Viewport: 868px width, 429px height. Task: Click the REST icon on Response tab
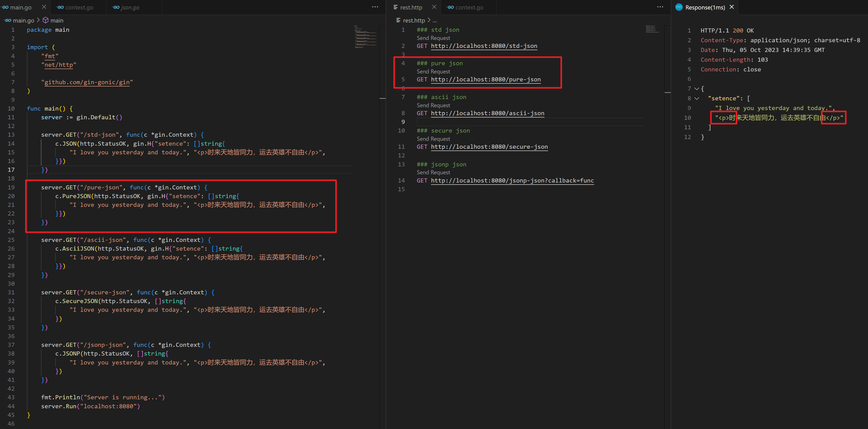click(x=679, y=7)
